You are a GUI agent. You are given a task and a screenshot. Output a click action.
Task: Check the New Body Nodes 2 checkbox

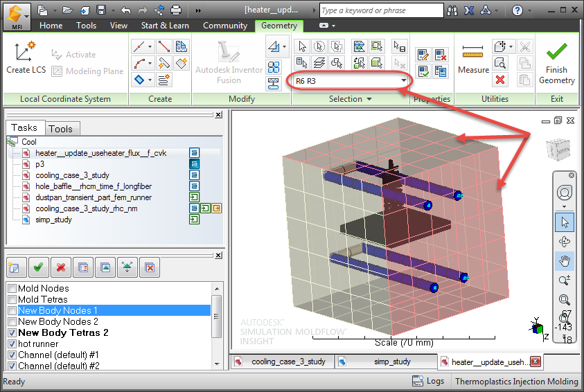tap(12, 321)
